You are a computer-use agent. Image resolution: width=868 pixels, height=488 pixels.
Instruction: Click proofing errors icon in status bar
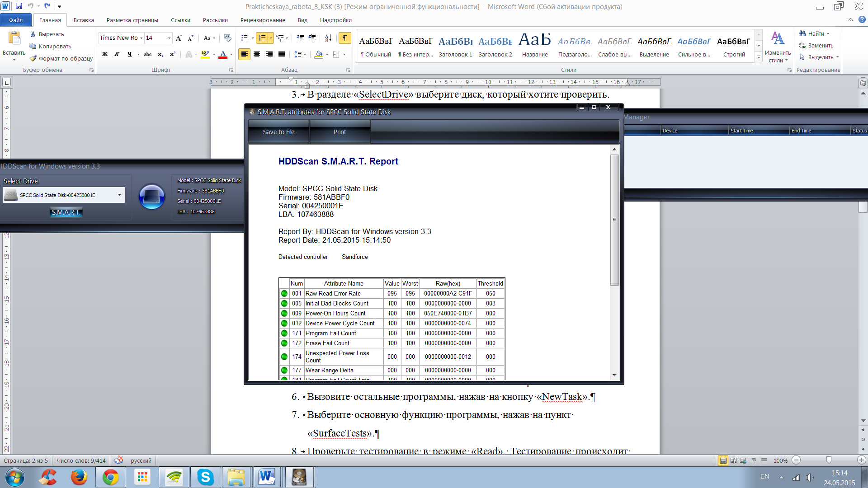tap(118, 460)
